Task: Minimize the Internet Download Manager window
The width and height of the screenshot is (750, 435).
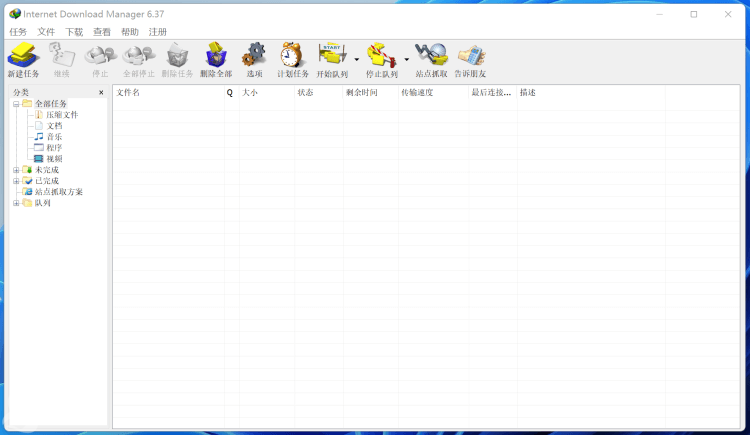Action: coord(660,14)
